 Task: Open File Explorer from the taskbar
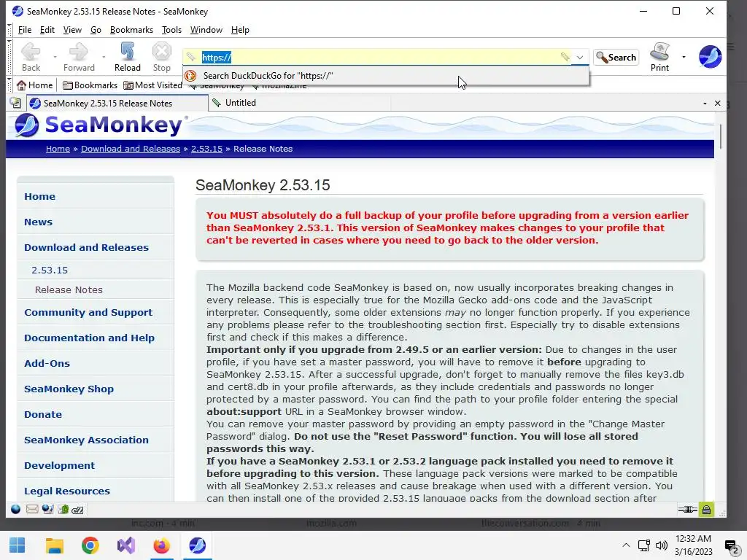[54, 545]
